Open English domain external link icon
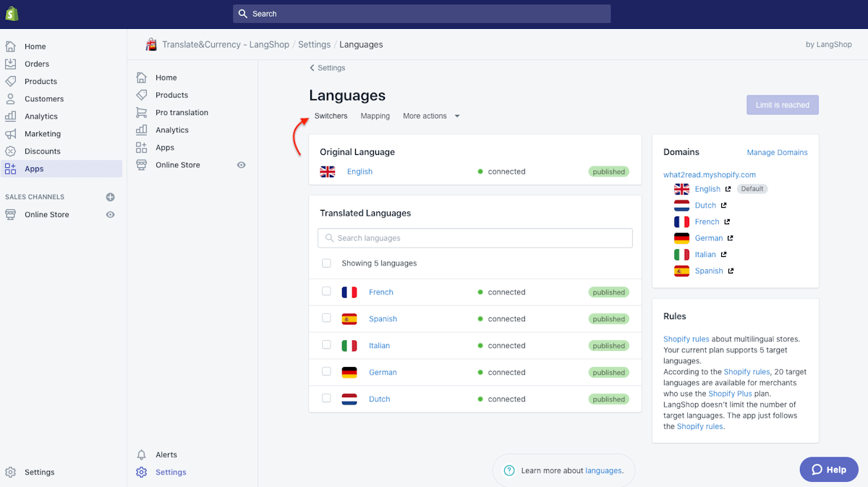 tap(728, 189)
